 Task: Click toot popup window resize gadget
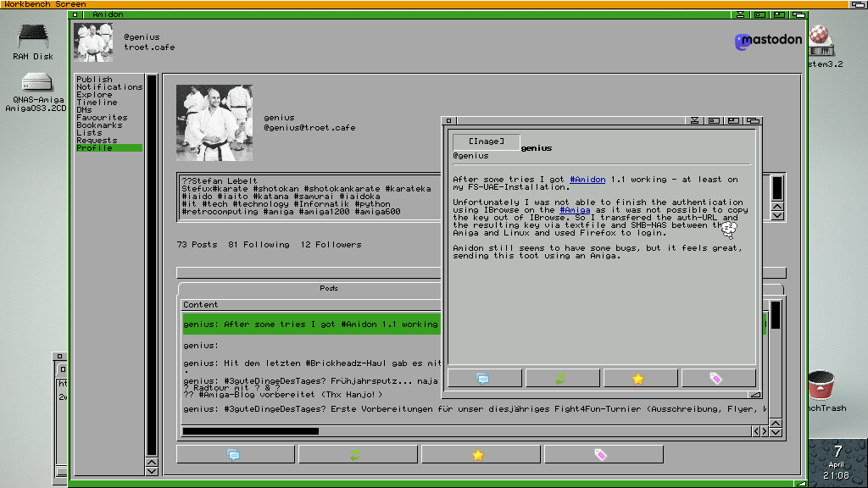point(755,395)
